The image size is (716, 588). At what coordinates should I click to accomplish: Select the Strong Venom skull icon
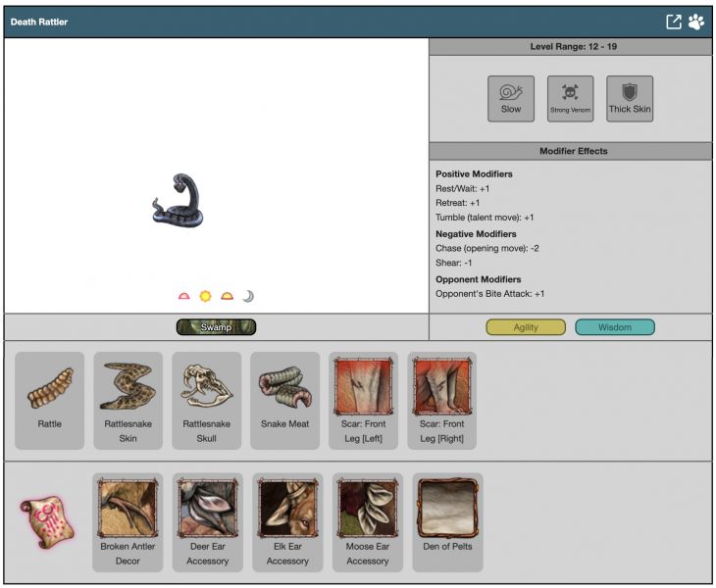click(570, 98)
